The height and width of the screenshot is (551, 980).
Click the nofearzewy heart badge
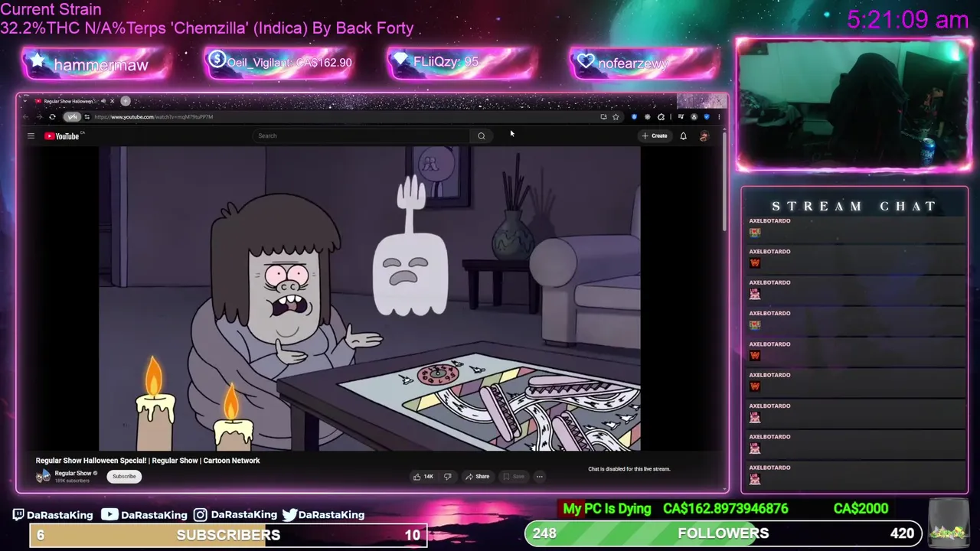pyautogui.click(x=645, y=64)
